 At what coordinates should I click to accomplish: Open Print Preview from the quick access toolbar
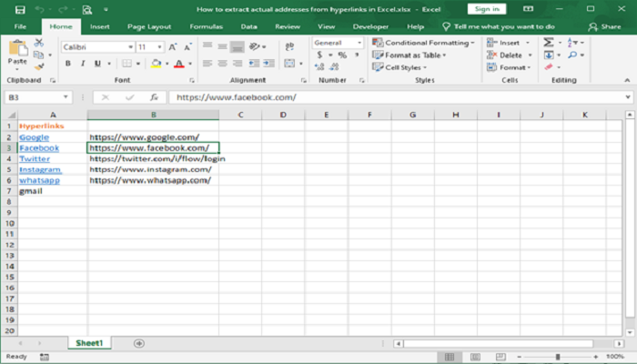pyautogui.click(x=87, y=9)
